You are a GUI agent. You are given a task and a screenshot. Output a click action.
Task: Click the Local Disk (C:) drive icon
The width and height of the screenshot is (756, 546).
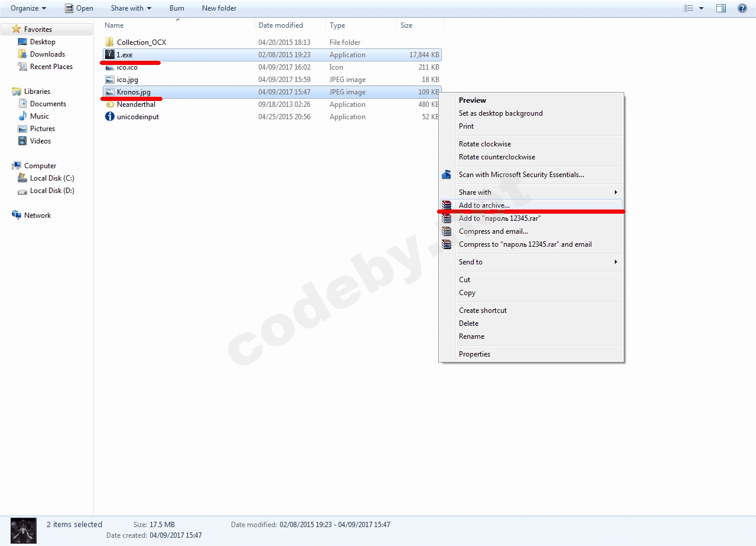(x=22, y=178)
